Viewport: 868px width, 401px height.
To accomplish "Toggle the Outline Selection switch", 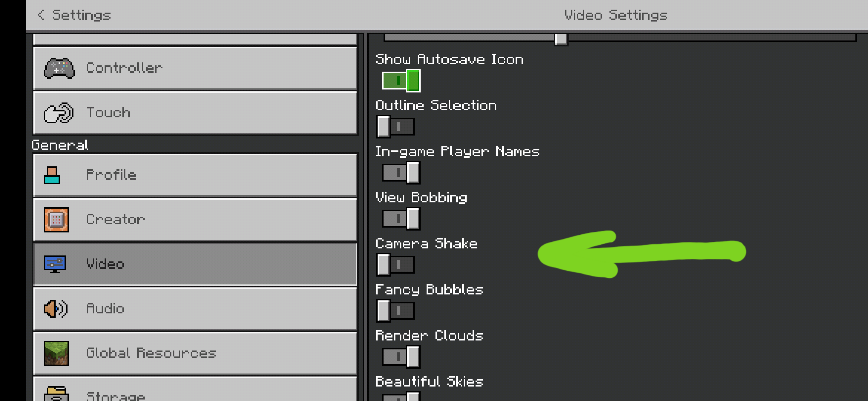I will tap(395, 127).
